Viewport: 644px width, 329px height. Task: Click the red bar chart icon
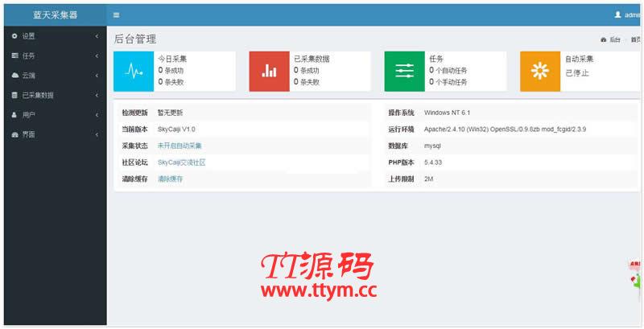point(269,72)
